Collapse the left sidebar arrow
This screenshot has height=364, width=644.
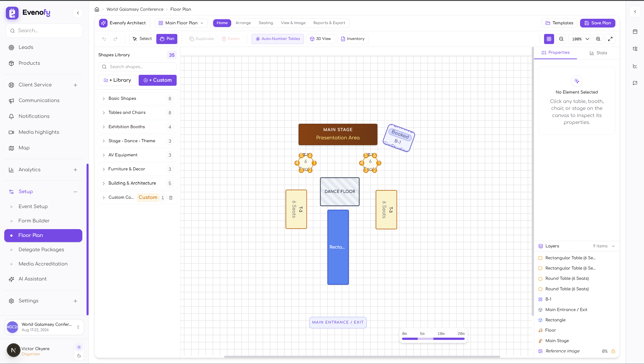[x=78, y=13]
